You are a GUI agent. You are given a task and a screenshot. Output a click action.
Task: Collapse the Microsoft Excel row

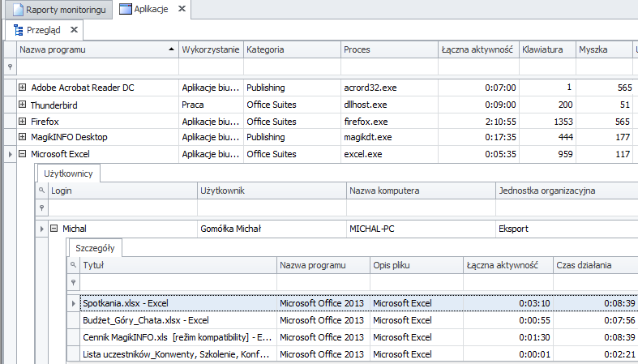(x=22, y=154)
